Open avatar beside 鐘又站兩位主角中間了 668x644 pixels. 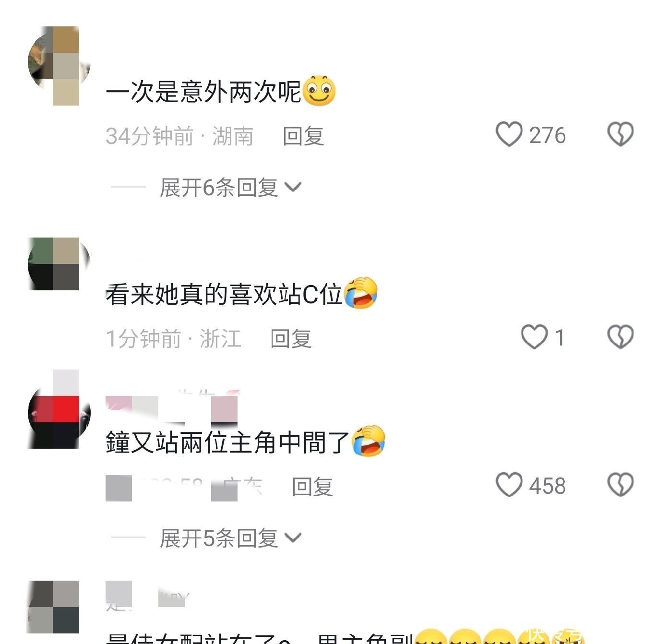click(59, 409)
